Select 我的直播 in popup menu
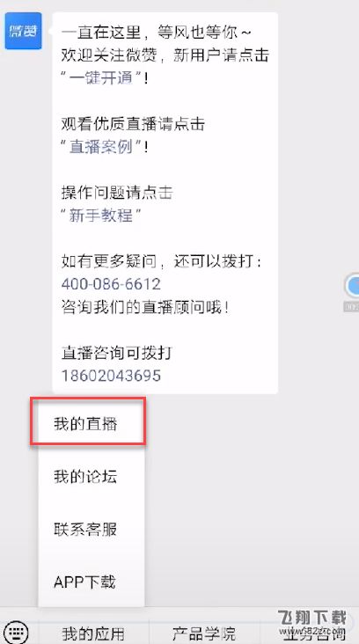The image size is (359, 644). (x=87, y=421)
